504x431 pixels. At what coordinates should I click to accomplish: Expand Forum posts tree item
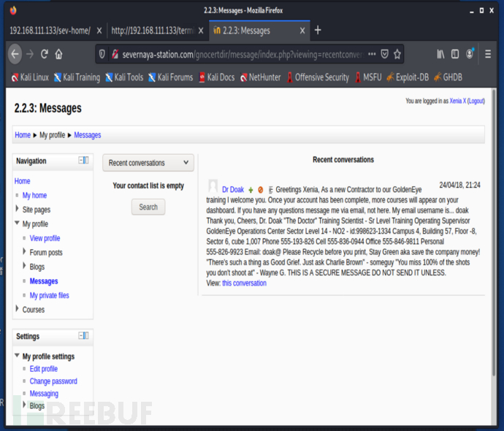[24, 251]
